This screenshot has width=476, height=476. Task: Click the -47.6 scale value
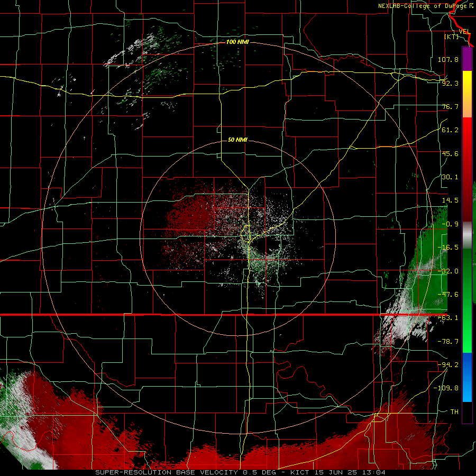(x=448, y=295)
